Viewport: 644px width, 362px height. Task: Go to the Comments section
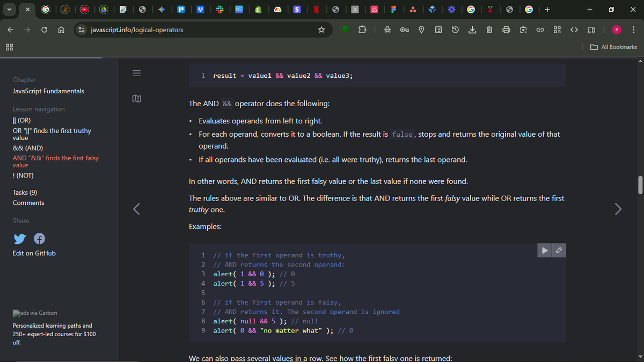click(x=28, y=203)
